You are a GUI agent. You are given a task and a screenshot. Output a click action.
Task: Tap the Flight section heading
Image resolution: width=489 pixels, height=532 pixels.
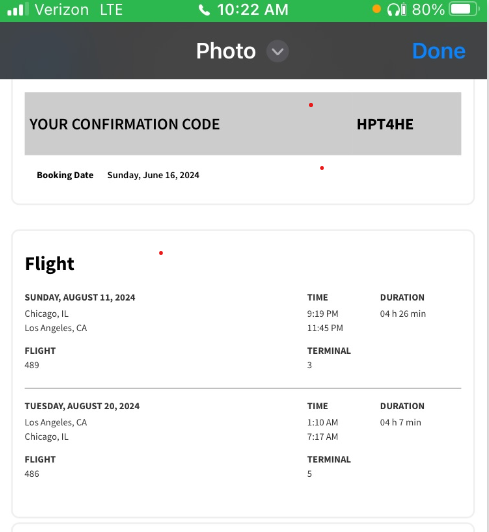tap(50, 264)
